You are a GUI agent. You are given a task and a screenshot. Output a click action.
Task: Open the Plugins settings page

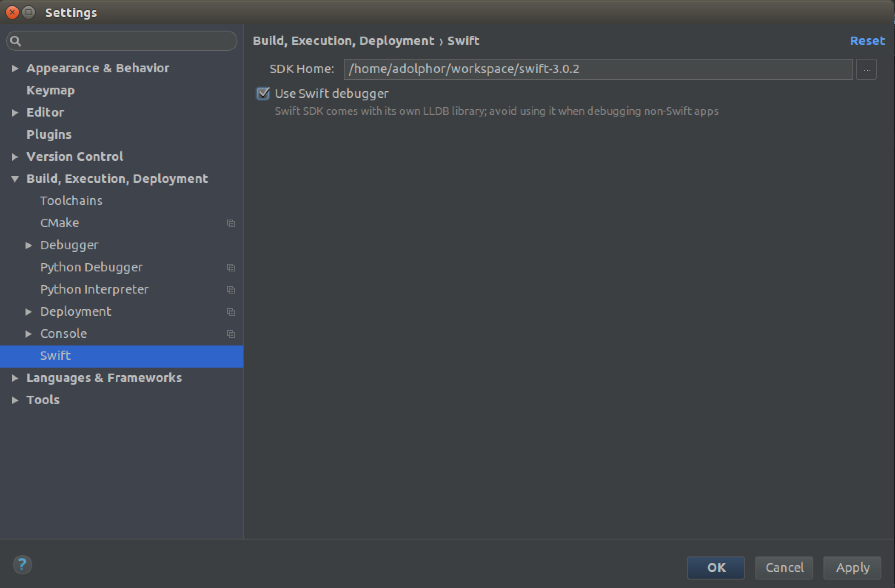[49, 134]
